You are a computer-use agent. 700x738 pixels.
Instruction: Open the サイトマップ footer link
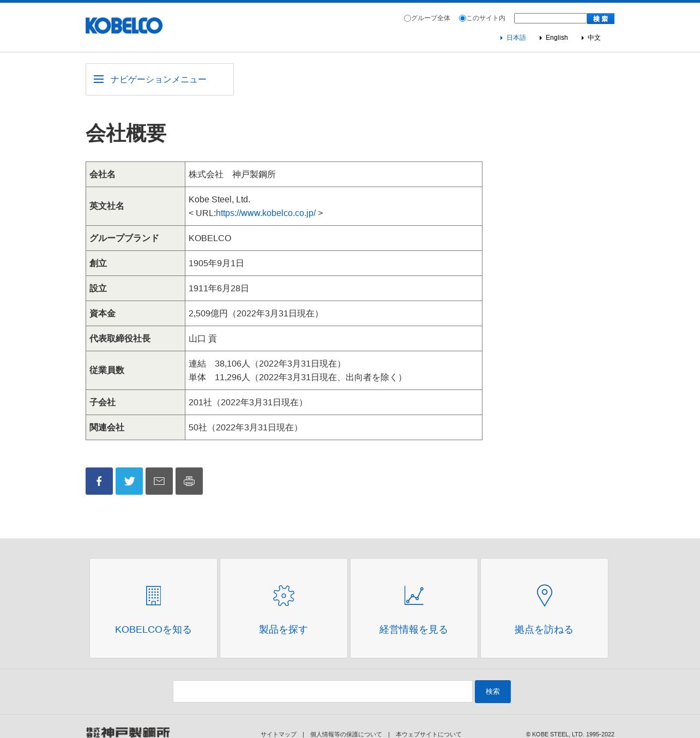tap(279, 735)
